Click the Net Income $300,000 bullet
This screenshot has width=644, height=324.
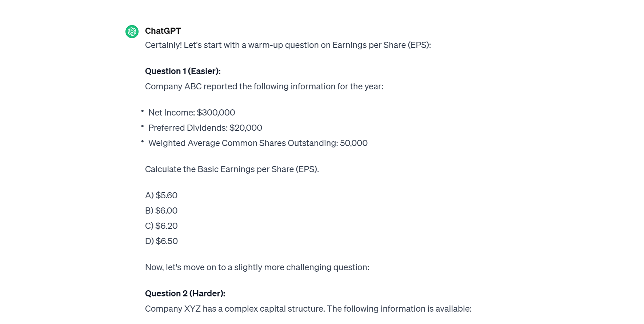(x=192, y=113)
